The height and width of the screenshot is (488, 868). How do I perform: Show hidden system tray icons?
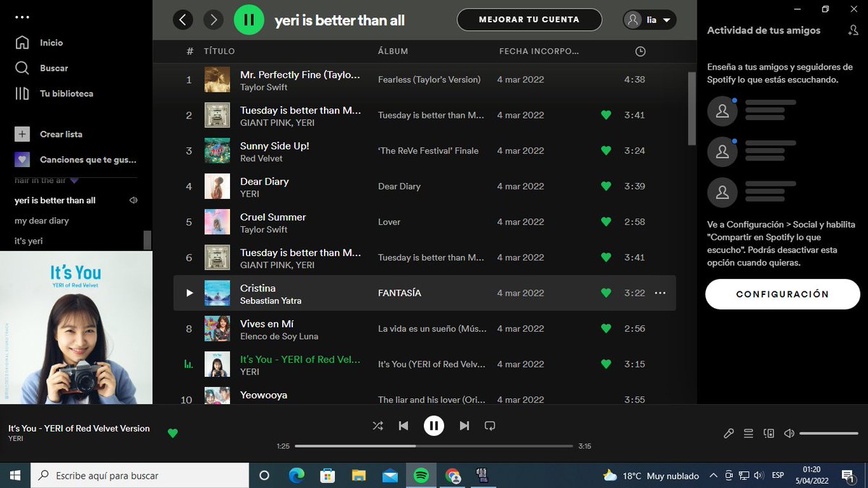point(713,476)
